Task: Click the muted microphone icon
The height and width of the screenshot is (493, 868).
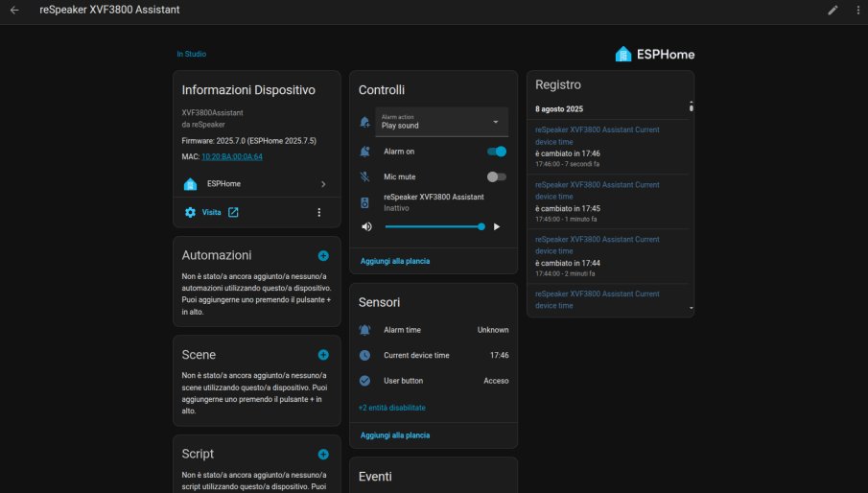Action: point(364,177)
